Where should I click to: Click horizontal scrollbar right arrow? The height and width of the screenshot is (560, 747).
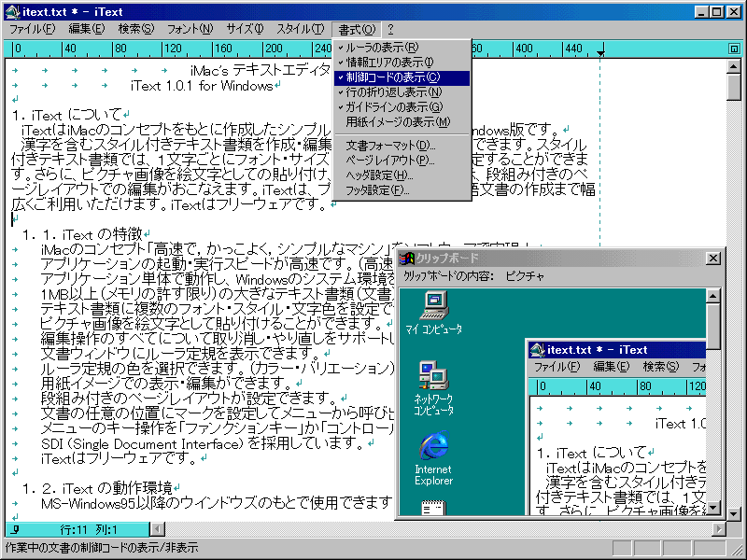(x=719, y=529)
